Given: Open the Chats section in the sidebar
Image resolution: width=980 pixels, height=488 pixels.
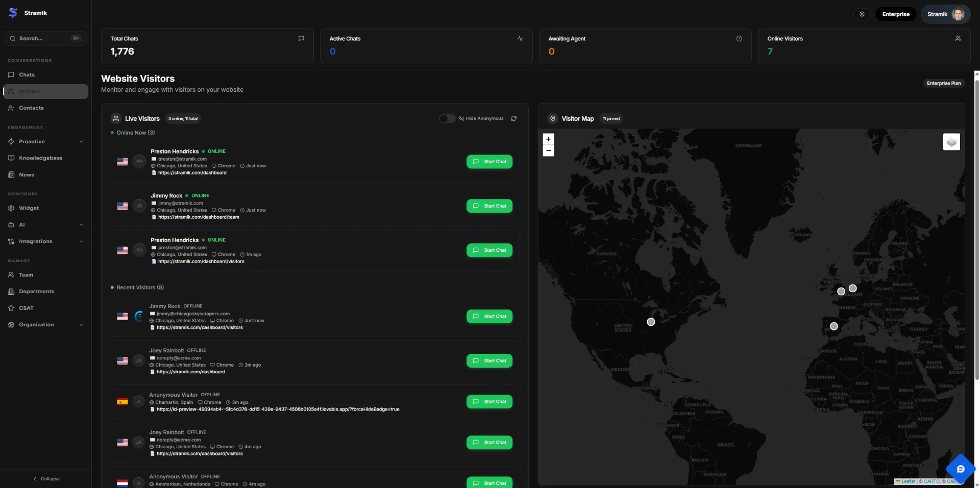Looking at the screenshot, I should pos(27,74).
